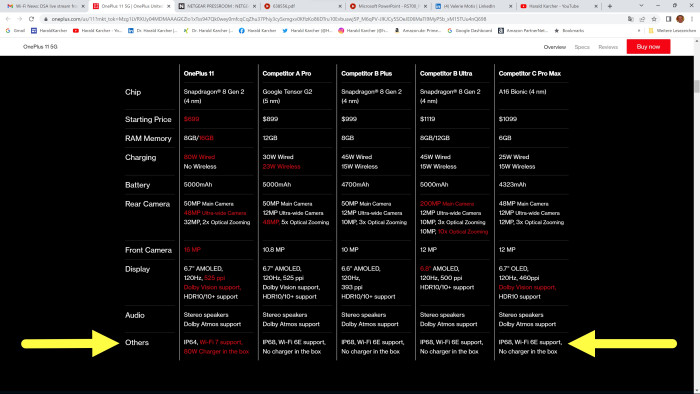The height and width of the screenshot is (394, 700).
Task: Open the Xing Dr. Harald Karcher bookmark
Action: pyautogui.click(x=208, y=30)
